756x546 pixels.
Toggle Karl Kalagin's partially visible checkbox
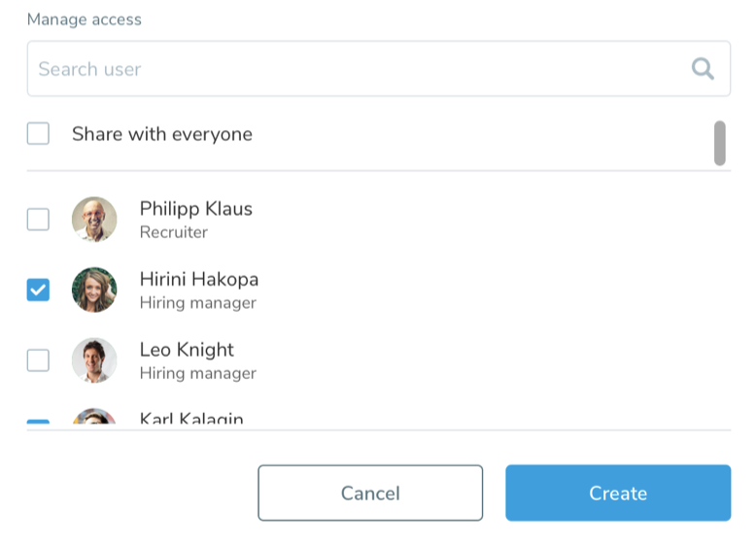tap(38, 423)
